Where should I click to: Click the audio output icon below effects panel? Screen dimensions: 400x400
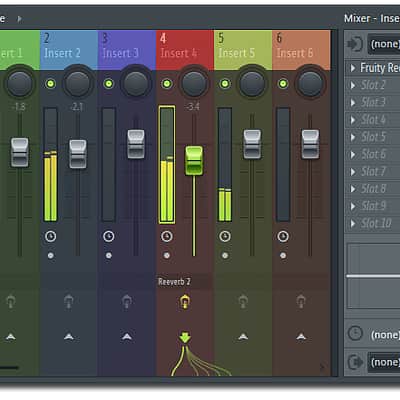[355, 362]
